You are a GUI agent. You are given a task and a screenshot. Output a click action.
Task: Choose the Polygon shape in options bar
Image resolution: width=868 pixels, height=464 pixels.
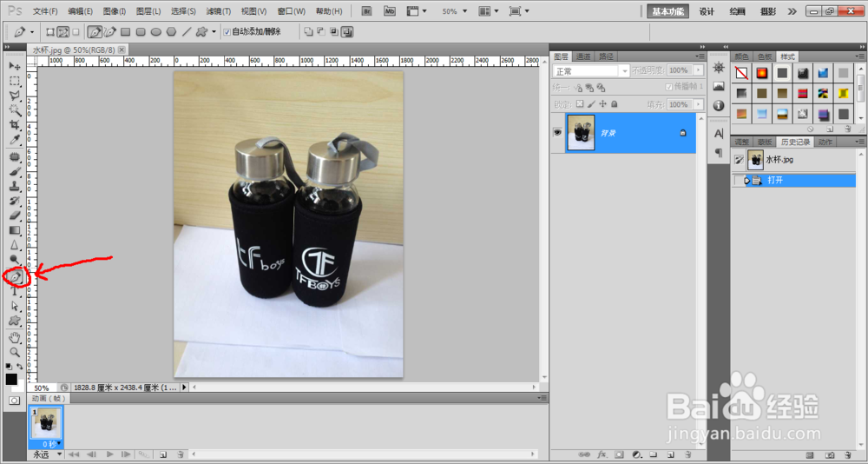[172, 31]
